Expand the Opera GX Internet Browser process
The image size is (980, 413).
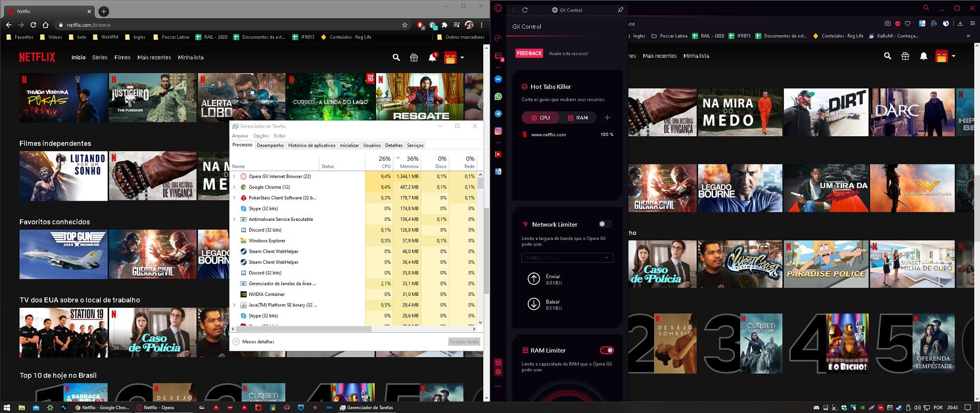tap(234, 176)
